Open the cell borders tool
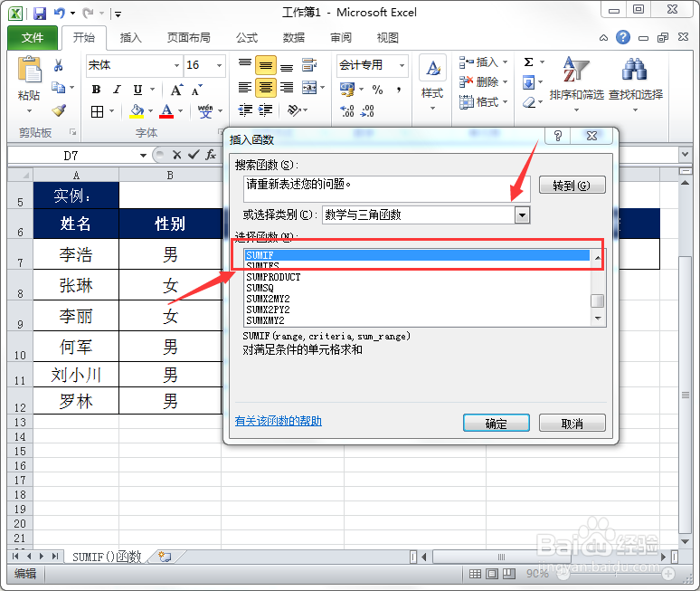 (x=97, y=111)
